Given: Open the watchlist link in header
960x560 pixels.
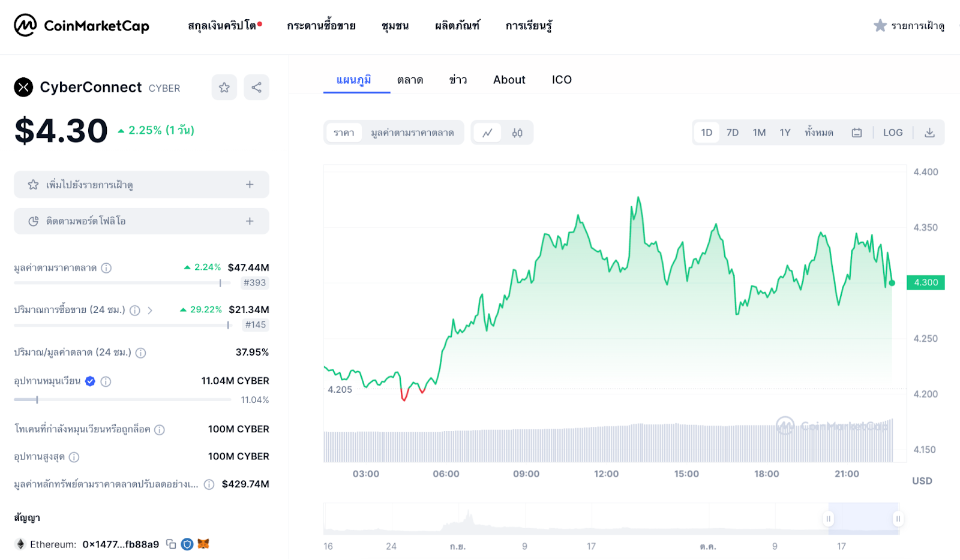Looking at the screenshot, I should coord(910,26).
